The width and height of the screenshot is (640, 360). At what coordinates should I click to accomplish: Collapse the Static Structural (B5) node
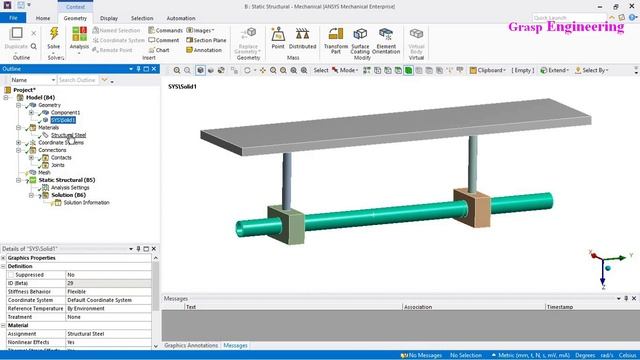coord(18,180)
